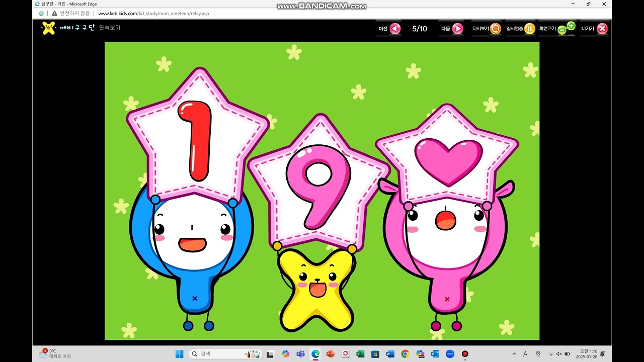Exit lesson with 나가기 red X
The height and width of the screenshot is (362, 644).
602,29
